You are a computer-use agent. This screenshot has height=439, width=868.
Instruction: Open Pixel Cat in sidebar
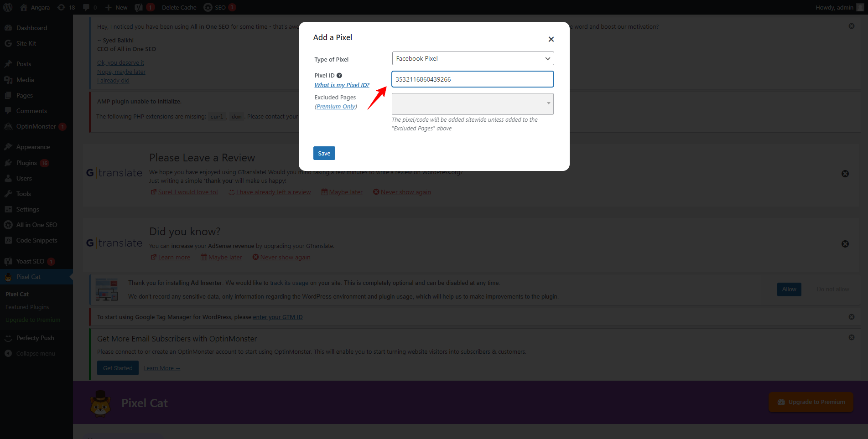(x=36, y=277)
